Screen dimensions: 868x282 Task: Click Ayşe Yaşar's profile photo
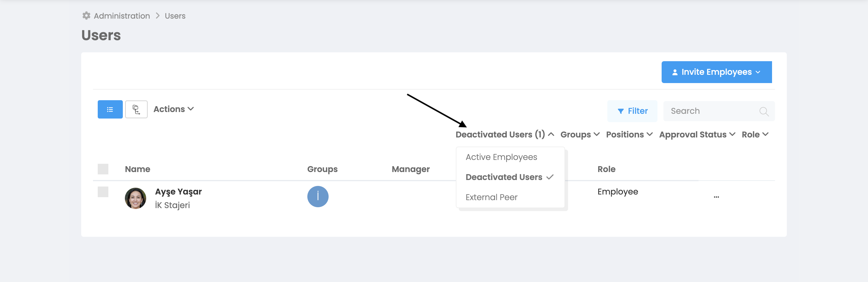click(x=136, y=198)
